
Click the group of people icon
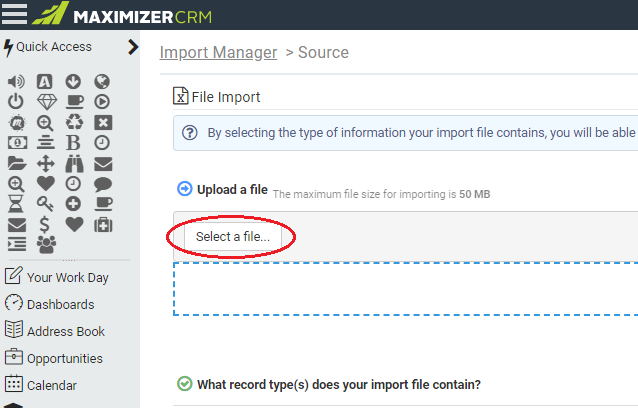(x=46, y=244)
